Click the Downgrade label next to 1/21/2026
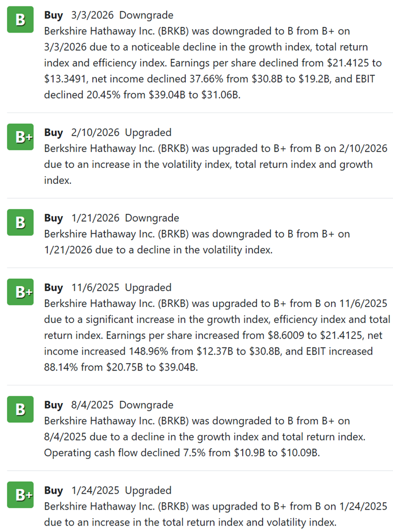Image resolution: width=393 pixels, height=532 pixels. click(152, 217)
